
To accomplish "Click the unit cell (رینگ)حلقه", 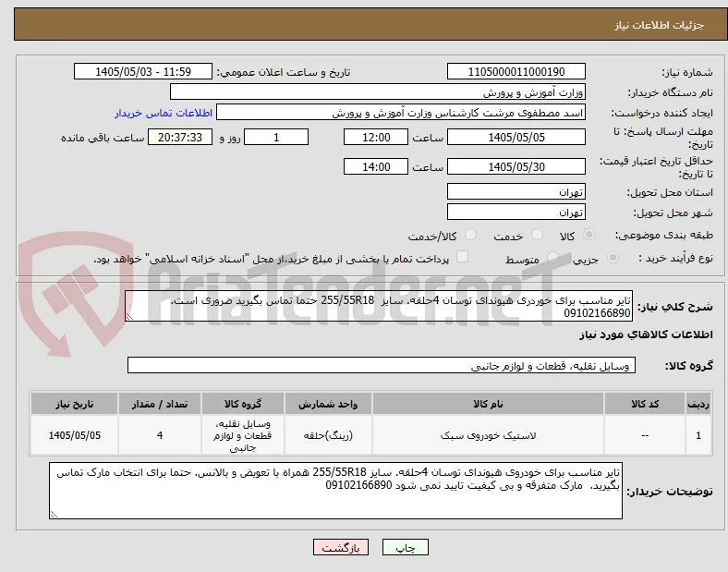I will 328,435.
